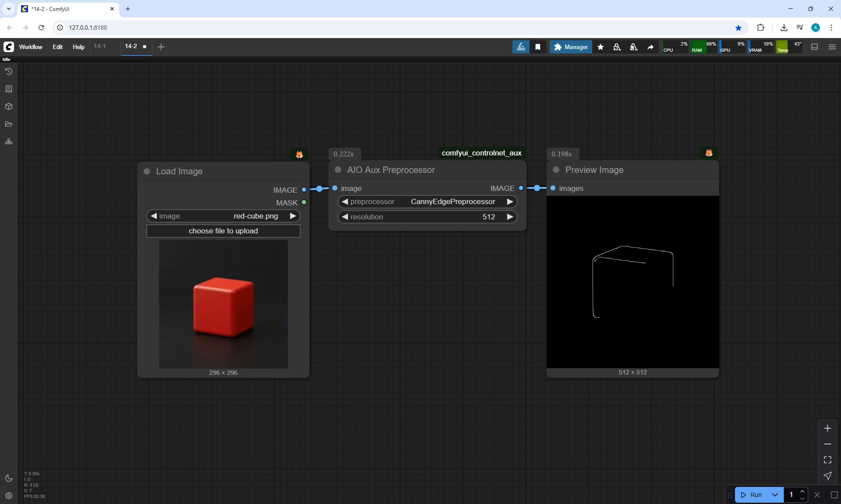Toggle dark theme moon icon
Viewport: 841px width, 504px height.
(x=9, y=478)
